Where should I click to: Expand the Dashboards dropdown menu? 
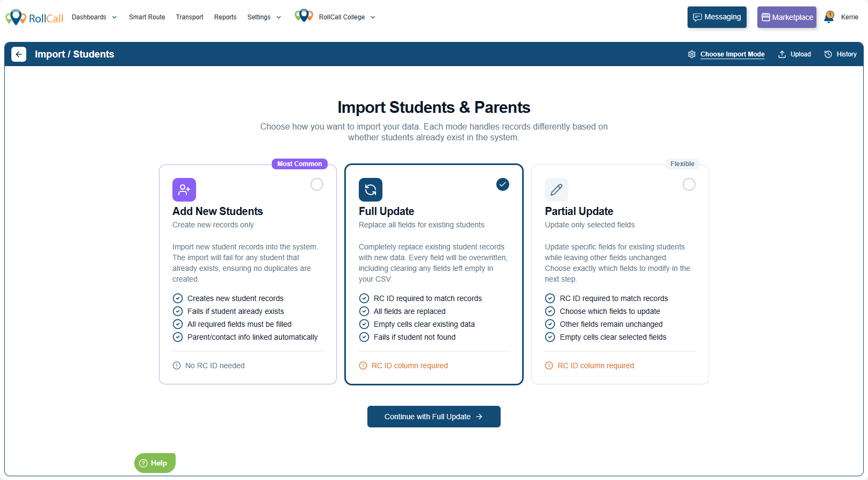point(94,17)
